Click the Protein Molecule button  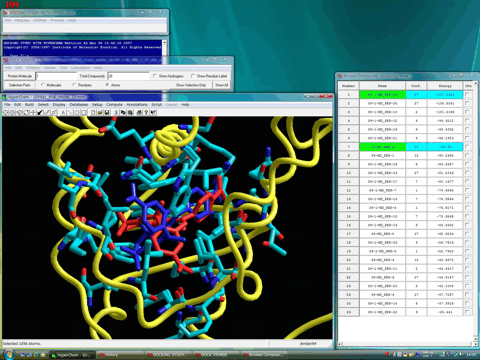coord(20,76)
